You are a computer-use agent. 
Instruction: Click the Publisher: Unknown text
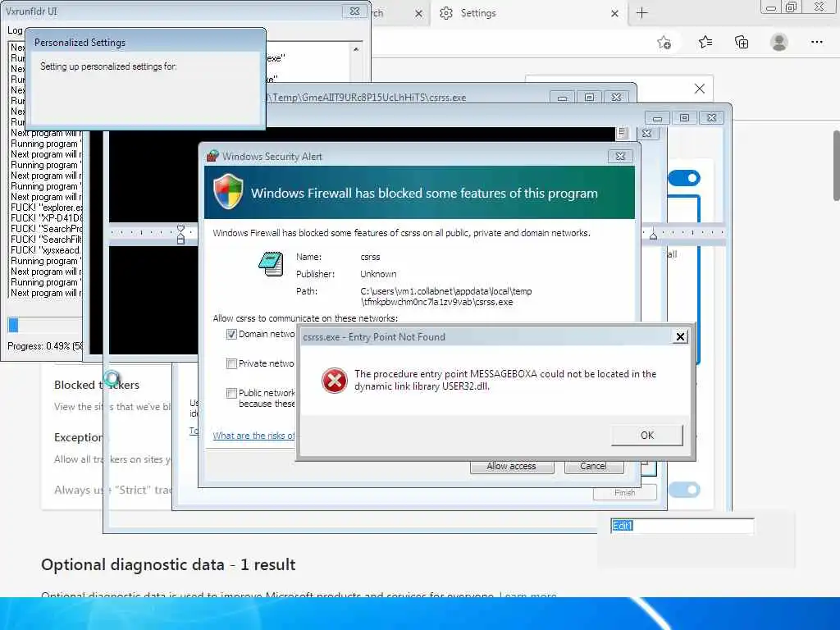(x=347, y=274)
